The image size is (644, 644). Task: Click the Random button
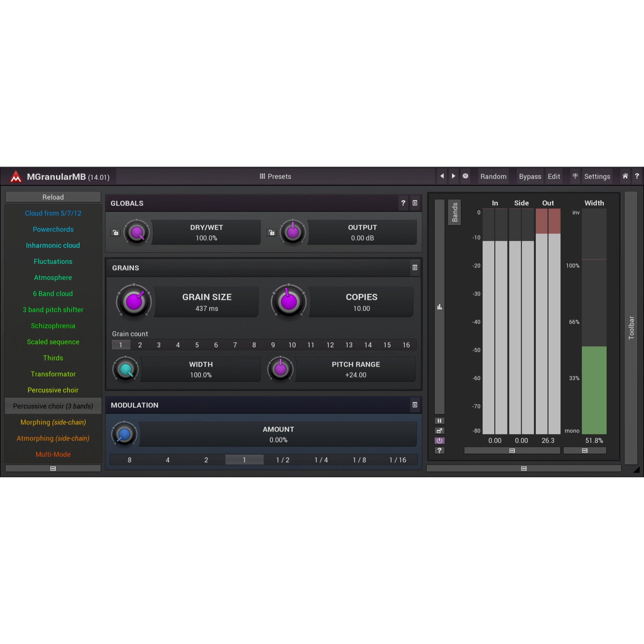(493, 176)
